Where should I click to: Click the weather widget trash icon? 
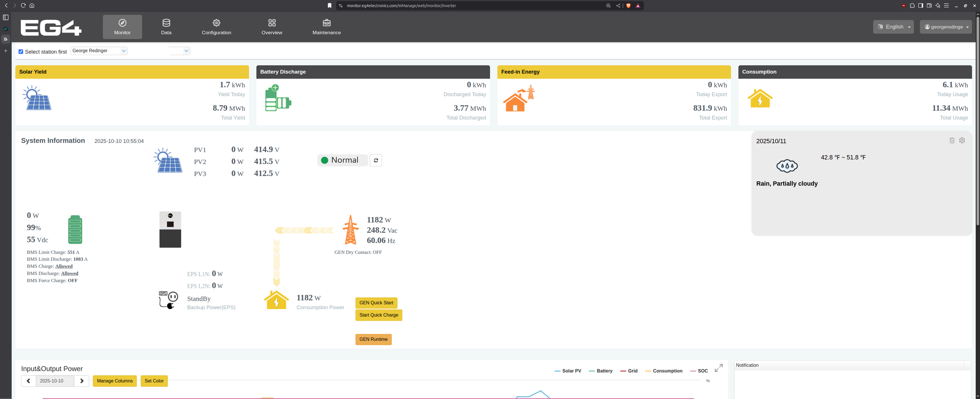[x=952, y=140]
